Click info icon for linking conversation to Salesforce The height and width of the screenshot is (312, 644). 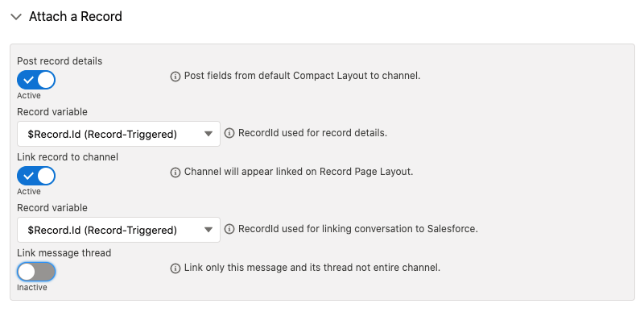coord(229,229)
